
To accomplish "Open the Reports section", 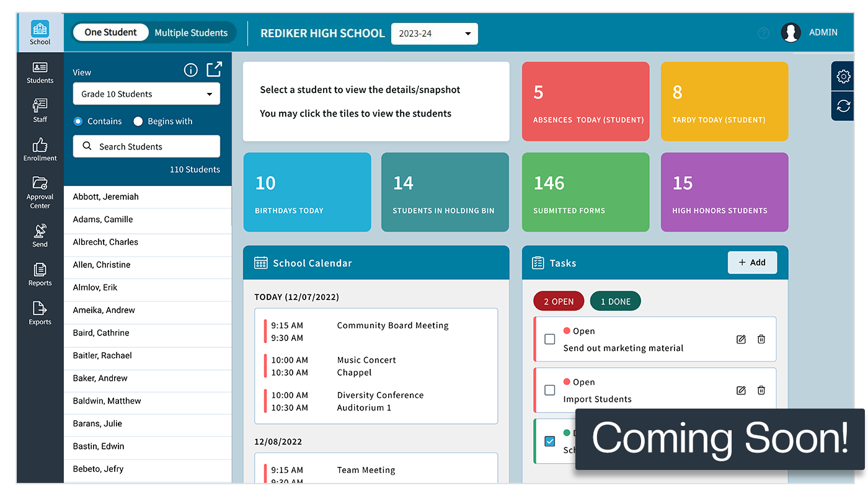I will pos(40,273).
